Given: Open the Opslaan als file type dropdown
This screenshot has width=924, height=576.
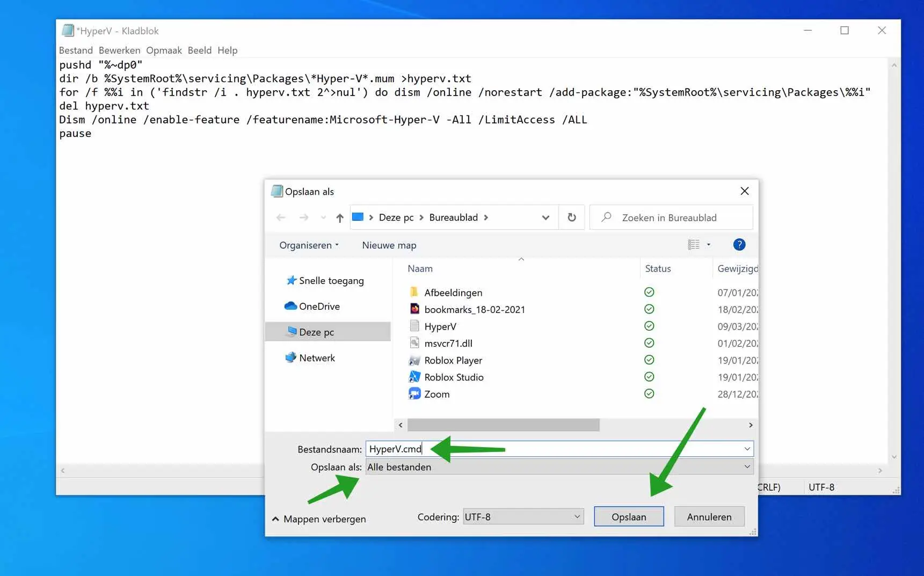Looking at the screenshot, I should click(559, 467).
